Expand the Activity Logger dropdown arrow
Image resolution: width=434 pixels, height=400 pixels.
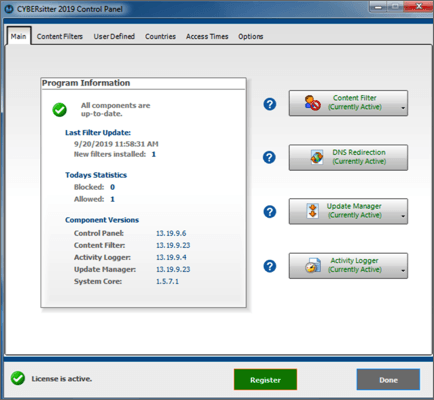point(403,271)
